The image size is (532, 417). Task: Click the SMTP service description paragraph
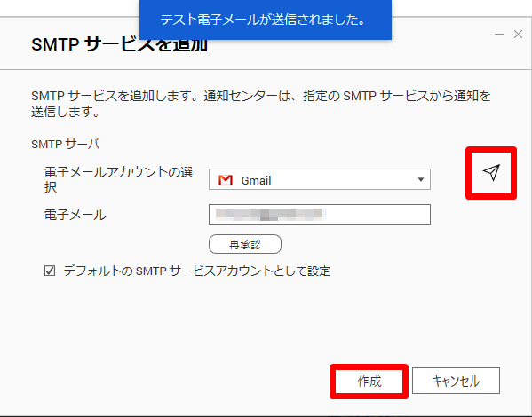260,104
